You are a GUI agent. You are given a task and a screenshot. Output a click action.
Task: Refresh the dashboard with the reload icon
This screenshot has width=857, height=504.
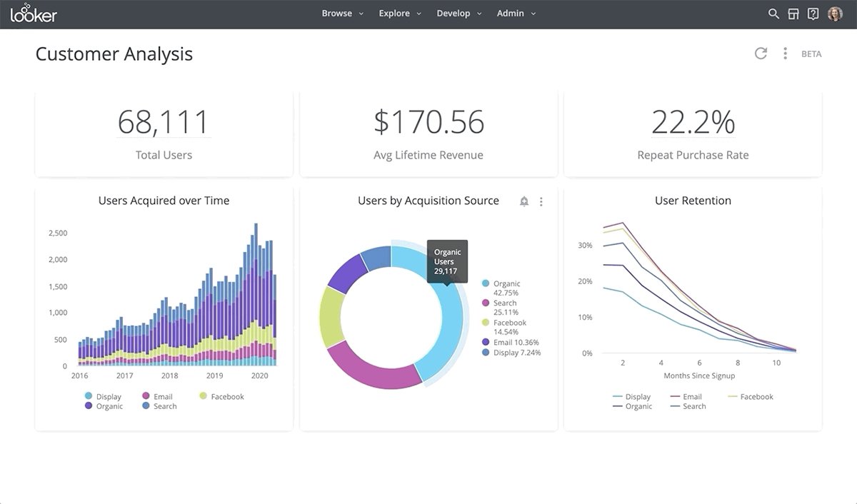tap(760, 53)
